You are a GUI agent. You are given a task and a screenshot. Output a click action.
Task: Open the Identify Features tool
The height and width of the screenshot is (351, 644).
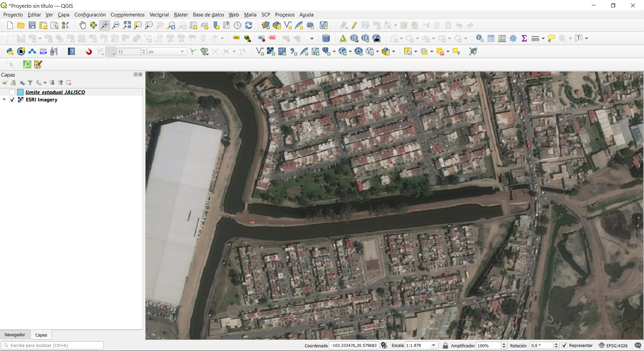(480, 38)
